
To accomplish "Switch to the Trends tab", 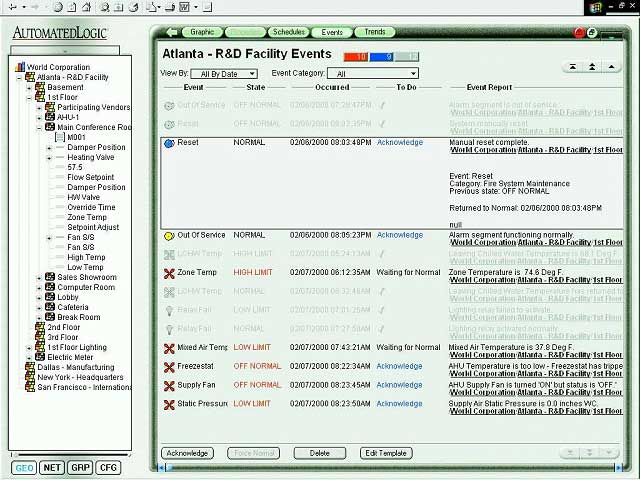I will (375, 32).
